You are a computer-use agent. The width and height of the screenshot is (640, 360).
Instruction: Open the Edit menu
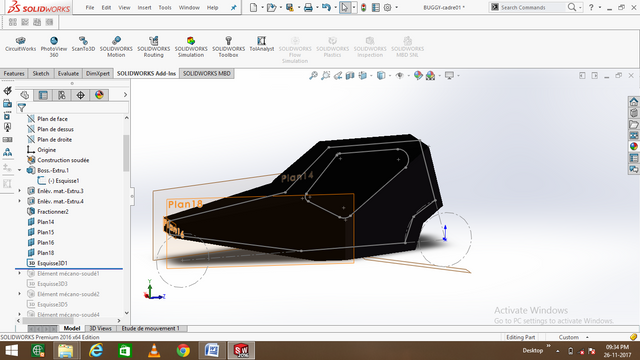coord(107,7)
